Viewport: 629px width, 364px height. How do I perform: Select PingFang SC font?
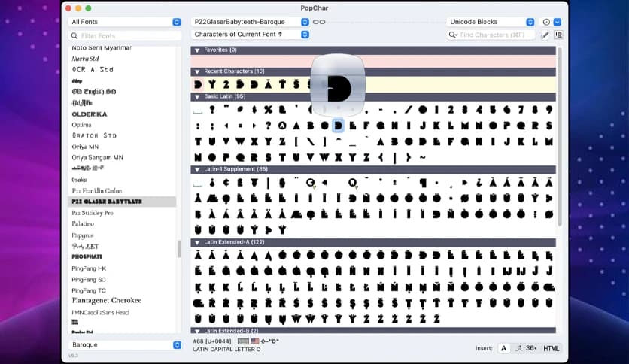pyautogui.click(x=89, y=280)
